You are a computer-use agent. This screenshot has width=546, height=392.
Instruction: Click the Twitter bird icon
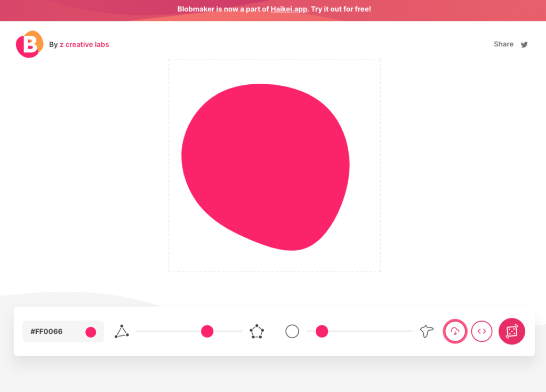click(524, 45)
